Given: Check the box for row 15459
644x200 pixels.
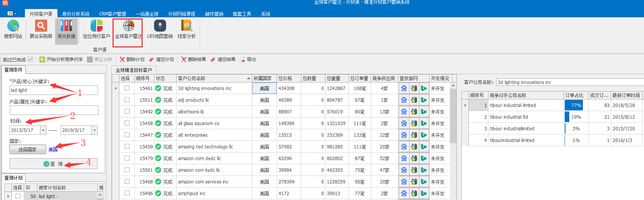Looking at the screenshot, I should pyautogui.click(x=127, y=147).
